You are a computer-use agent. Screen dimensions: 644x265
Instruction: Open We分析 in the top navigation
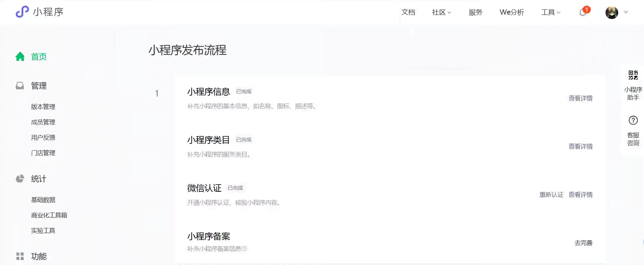(x=512, y=12)
